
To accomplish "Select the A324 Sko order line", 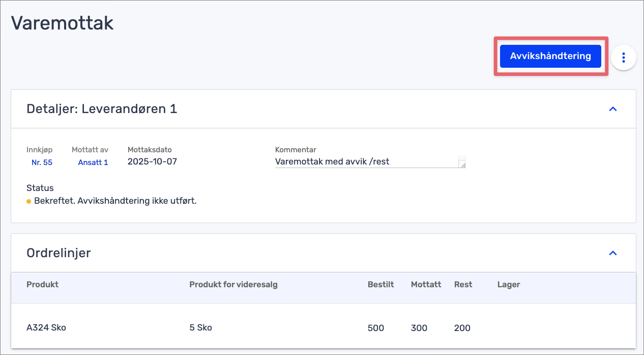I will [46, 327].
